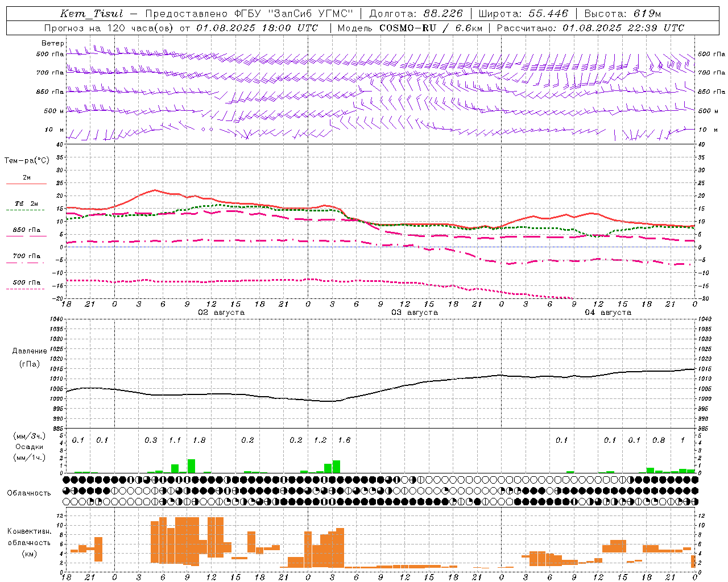This screenshot has height=582, width=728.
Task: Click the 04 августа date label
Action: 608,313
